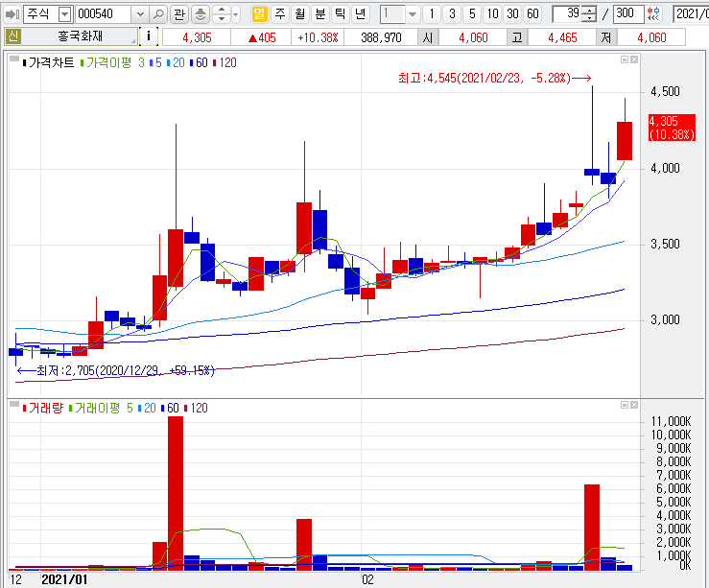
Task: Click the 최고:4,545 high annotation
Action: pyautogui.click(x=494, y=79)
